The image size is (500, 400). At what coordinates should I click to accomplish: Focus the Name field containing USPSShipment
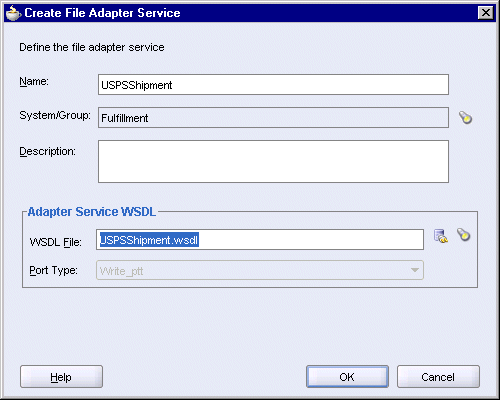pos(273,85)
